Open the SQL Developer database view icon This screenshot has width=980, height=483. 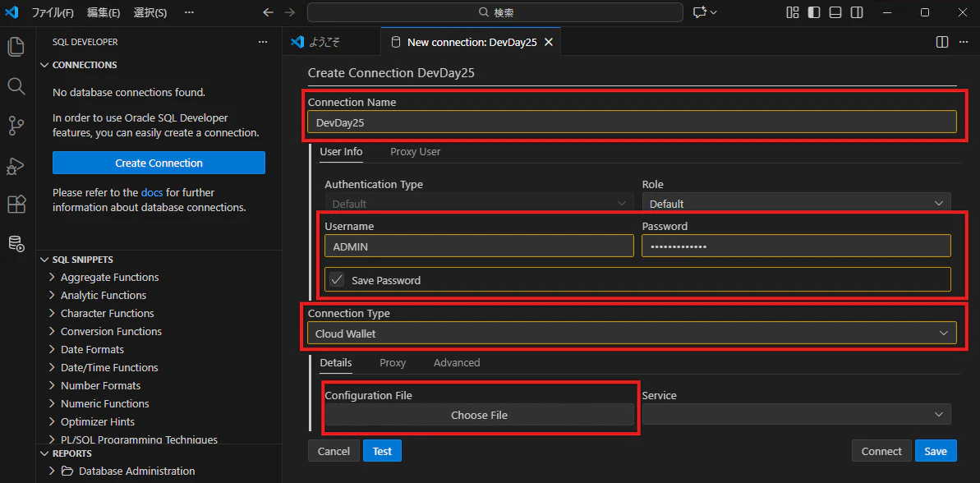click(16, 244)
